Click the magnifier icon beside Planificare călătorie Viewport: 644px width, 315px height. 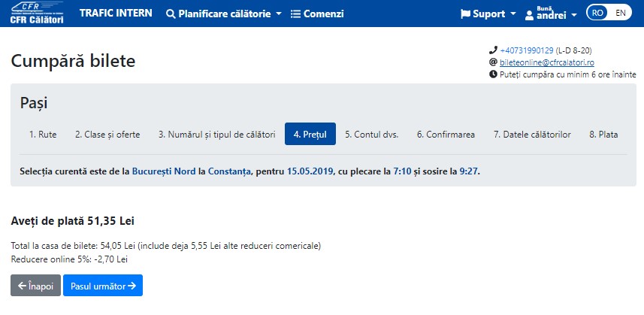tap(171, 14)
